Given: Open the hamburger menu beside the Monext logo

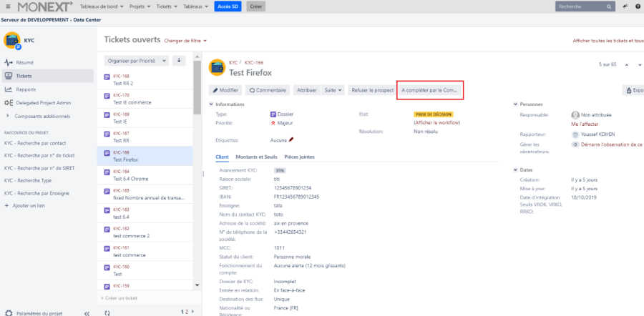Looking at the screenshot, I should coord(6,6).
